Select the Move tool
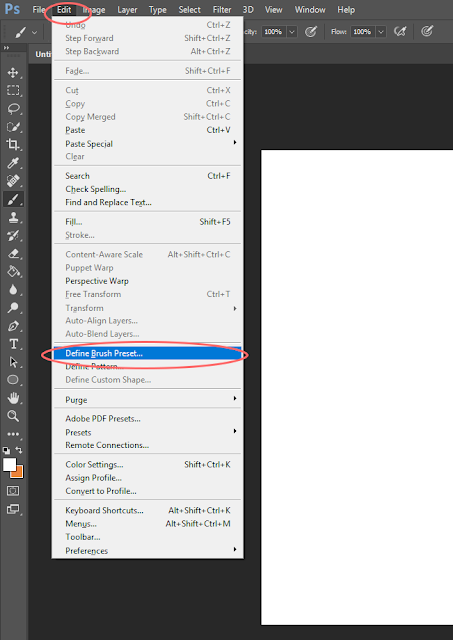The image size is (453, 640). (x=13, y=73)
